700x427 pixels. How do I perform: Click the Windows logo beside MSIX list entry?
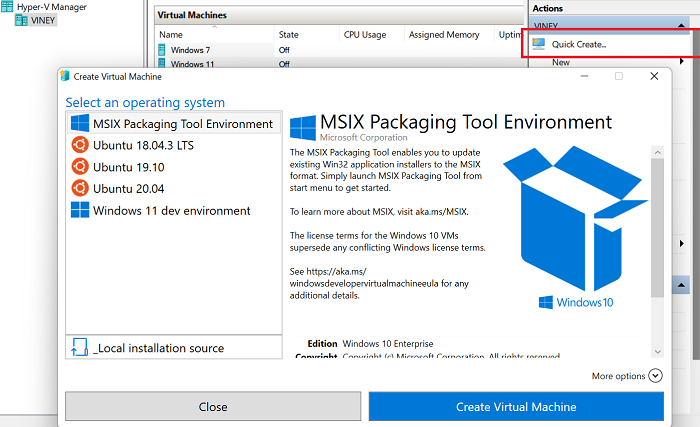(80, 123)
